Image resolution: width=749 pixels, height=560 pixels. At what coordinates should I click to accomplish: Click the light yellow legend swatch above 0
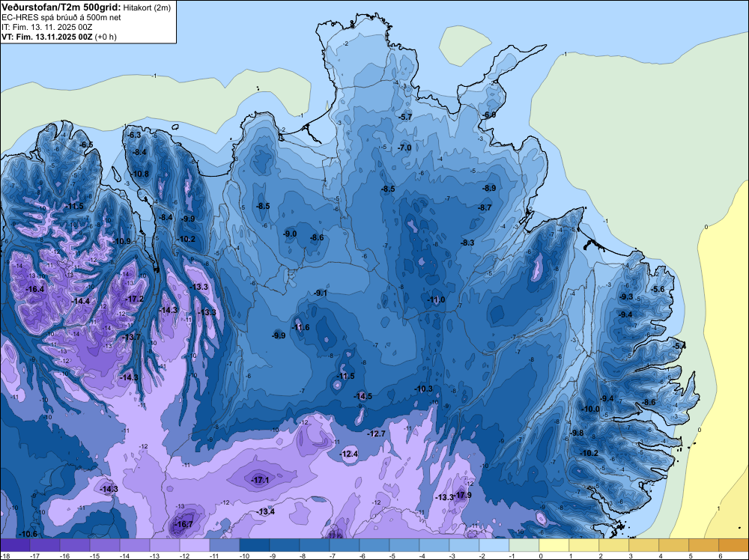pyautogui.click(x=554, y=545)
